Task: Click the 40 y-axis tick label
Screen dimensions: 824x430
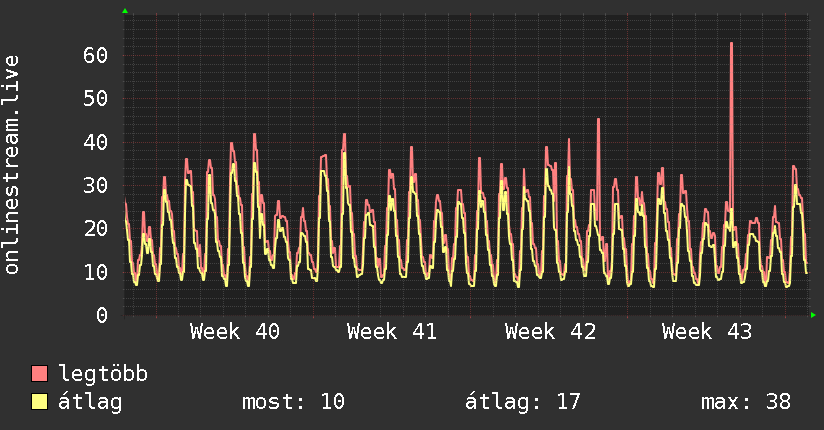Action: (x=95, y=142)
